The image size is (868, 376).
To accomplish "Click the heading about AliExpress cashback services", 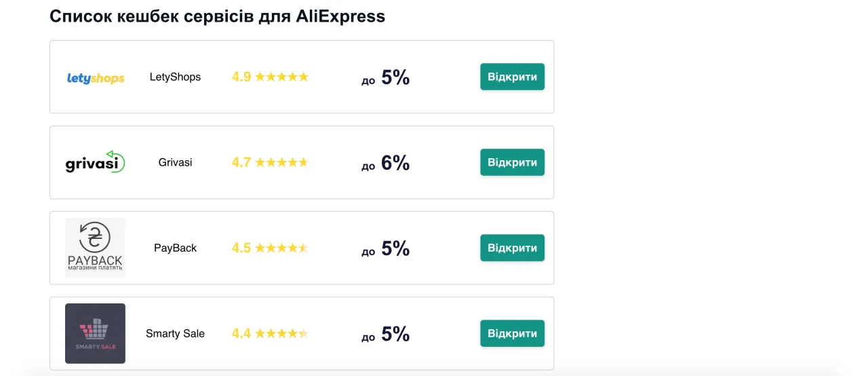I will [x=217, y=16].
